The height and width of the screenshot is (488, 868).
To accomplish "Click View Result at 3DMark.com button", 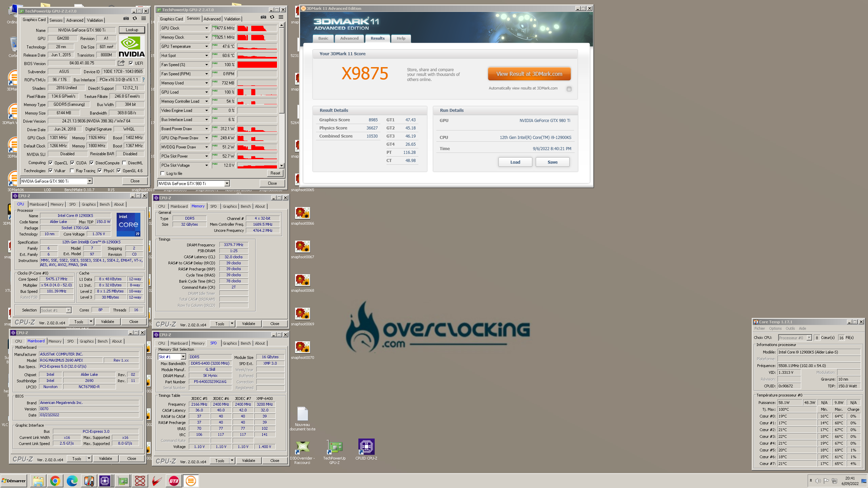I will (529, 74).
